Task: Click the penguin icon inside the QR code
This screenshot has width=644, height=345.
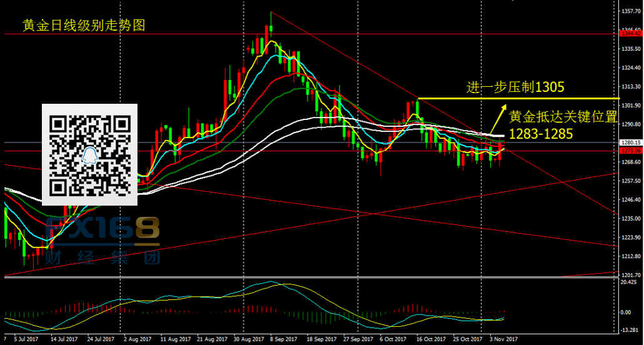Action: pyautogui.click(x=89, y=153)
